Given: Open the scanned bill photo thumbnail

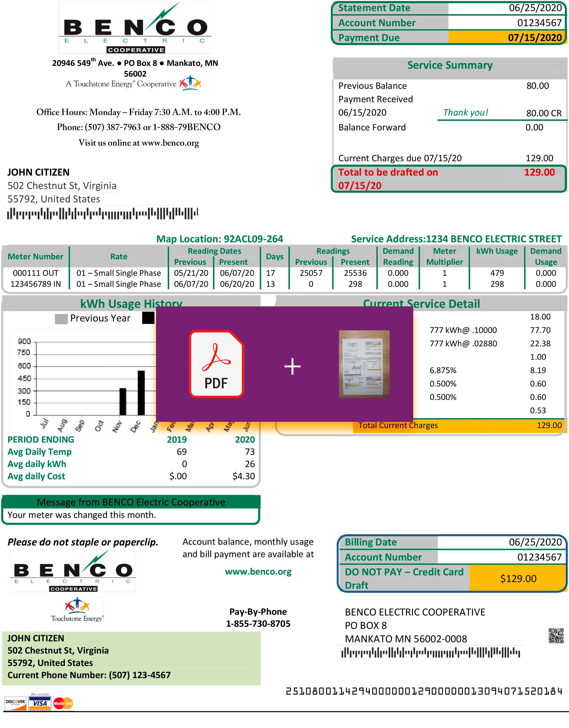Looking at the screenshot, I should pyautogui.click(x=364, y=364).
